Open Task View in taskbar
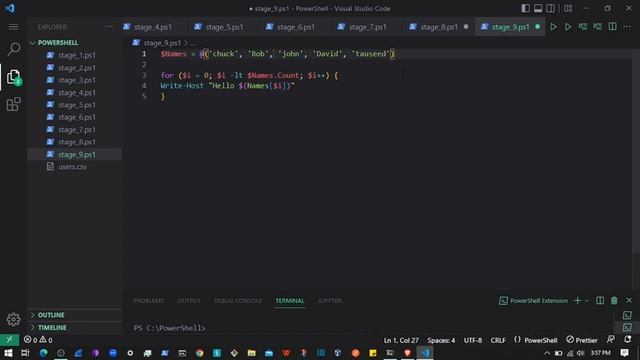The width and height of the screenshot is (640, 360). (x=25, y=353)
